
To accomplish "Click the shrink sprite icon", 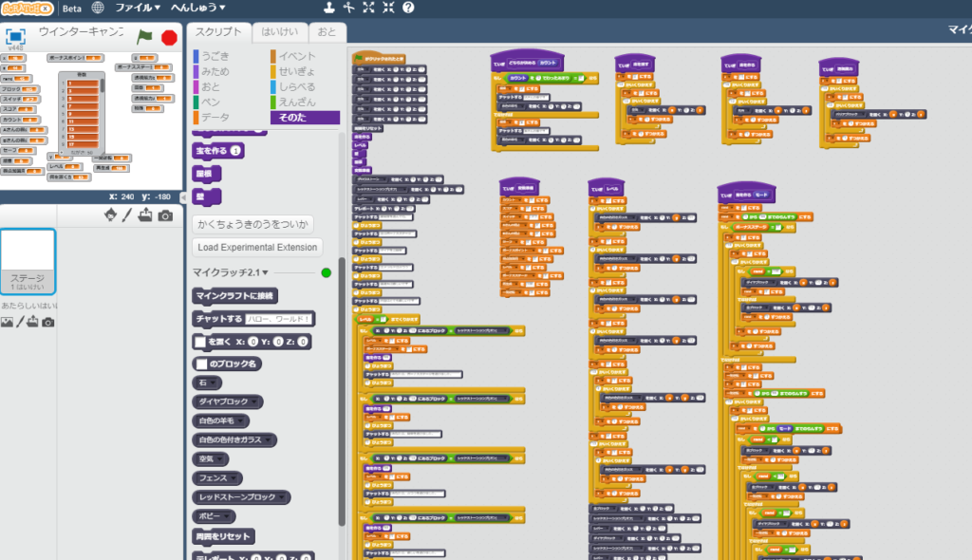I will point(388,8).
